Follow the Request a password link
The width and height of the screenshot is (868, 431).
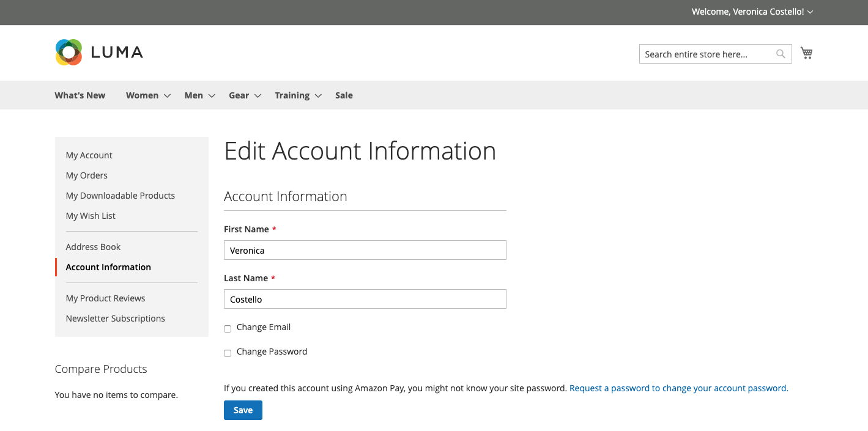pyautogui.click(x=678, y=388)
